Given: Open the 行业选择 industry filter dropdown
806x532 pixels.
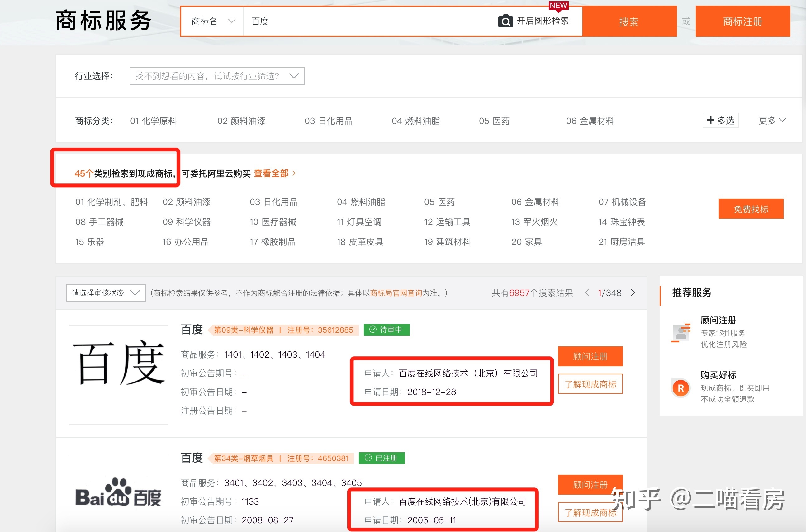Looking at the screenshot, I should 217,76.
